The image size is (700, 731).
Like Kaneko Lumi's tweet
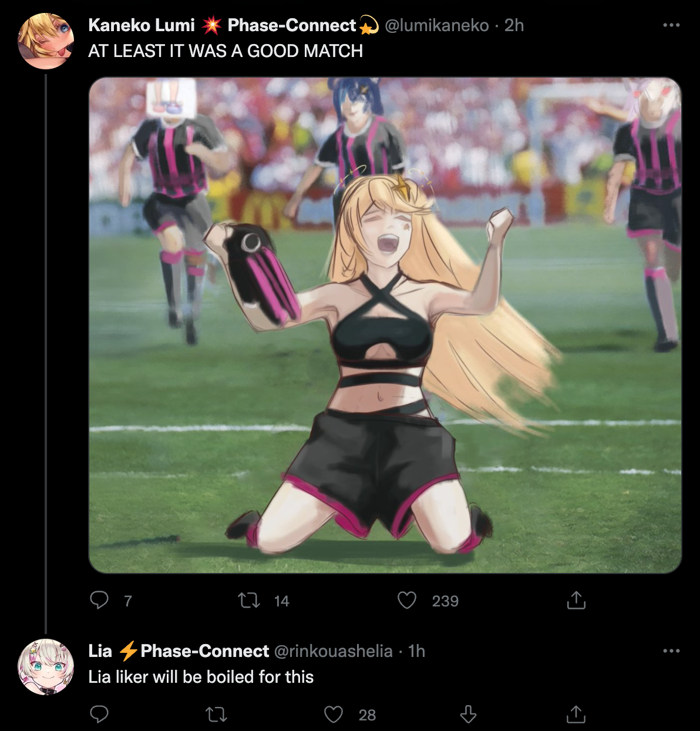coord(407,600)
